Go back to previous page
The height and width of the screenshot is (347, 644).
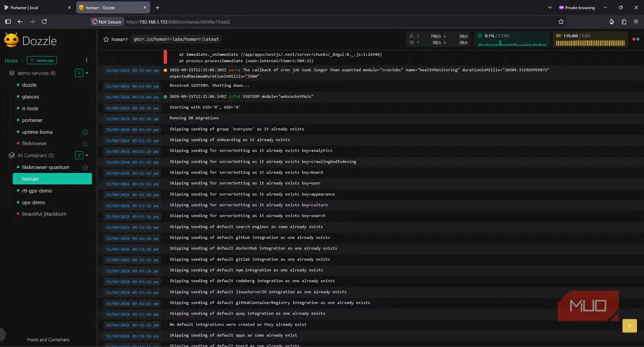pyautogui.click(x=20, y=22)
